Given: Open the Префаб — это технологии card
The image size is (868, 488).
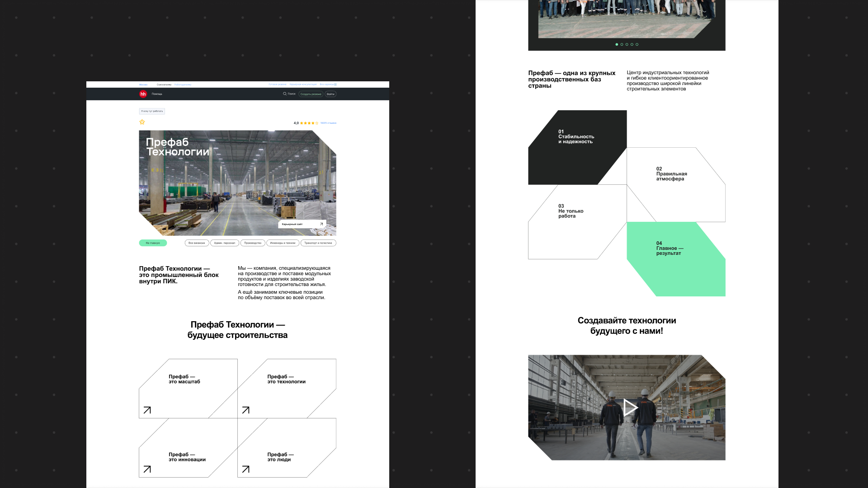Looking at the screenshot, I should pos(287,389).
